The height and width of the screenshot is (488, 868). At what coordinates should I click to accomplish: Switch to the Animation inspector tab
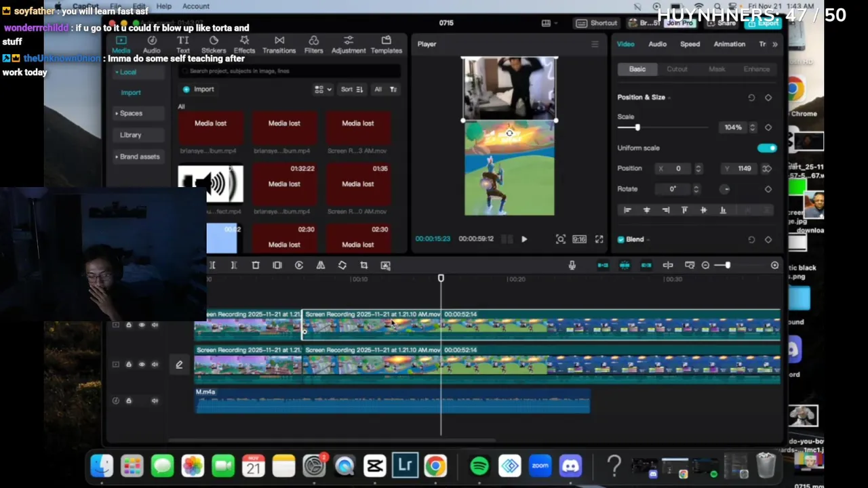point(729,44)
